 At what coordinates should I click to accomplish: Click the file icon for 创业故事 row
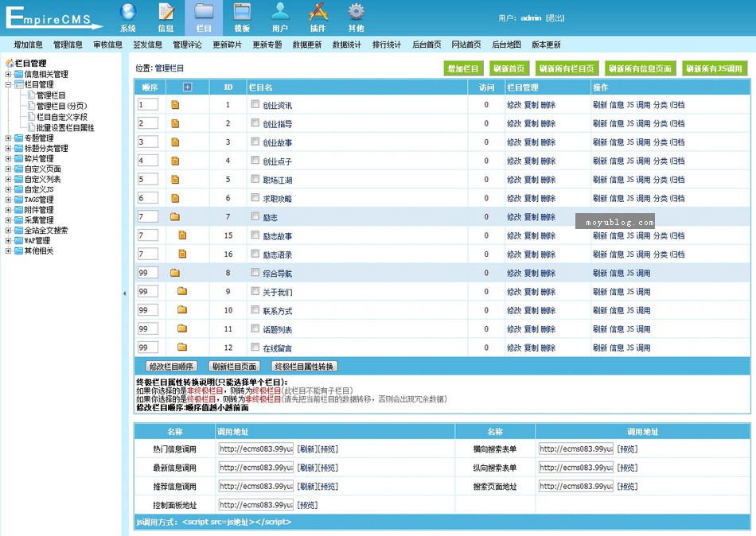tap(175, 142)
